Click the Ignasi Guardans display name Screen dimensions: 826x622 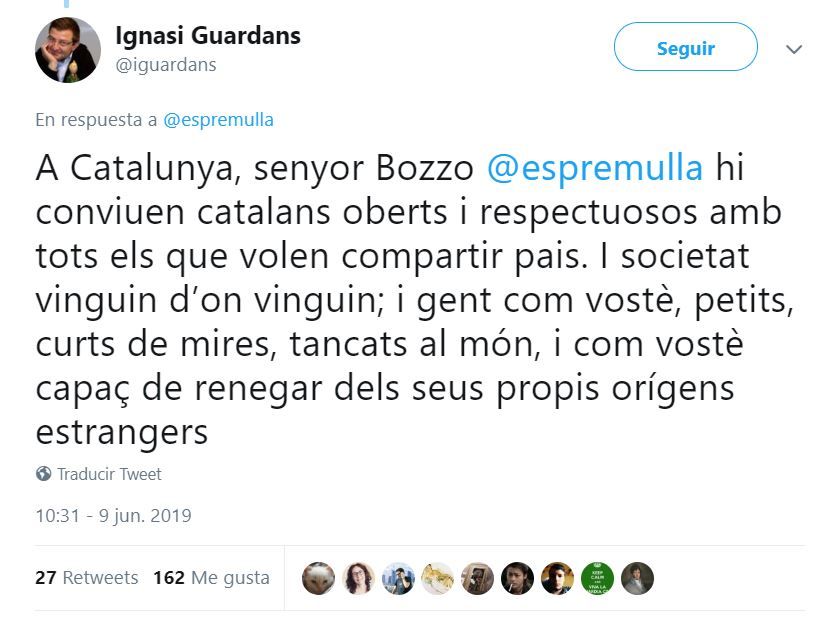208,36
